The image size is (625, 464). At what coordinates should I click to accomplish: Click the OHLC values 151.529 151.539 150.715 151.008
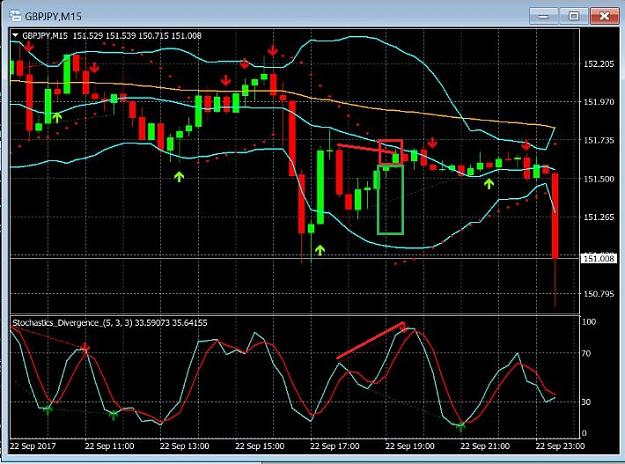[x=137, y=36]
